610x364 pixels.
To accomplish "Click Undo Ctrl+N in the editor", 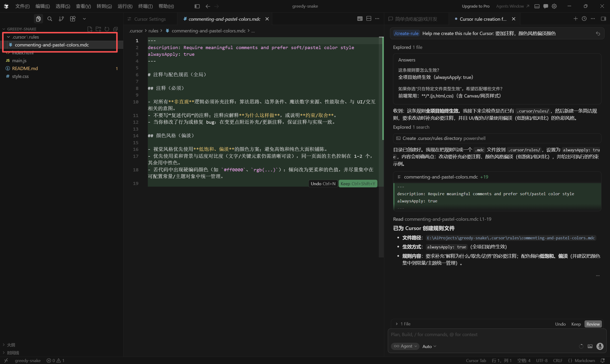I will click(x=323, y=184).
